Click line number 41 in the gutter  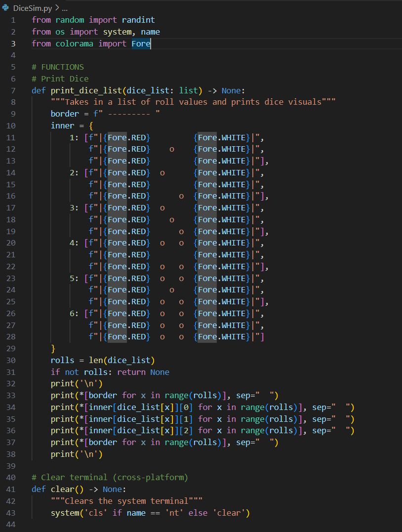[11, 489]
